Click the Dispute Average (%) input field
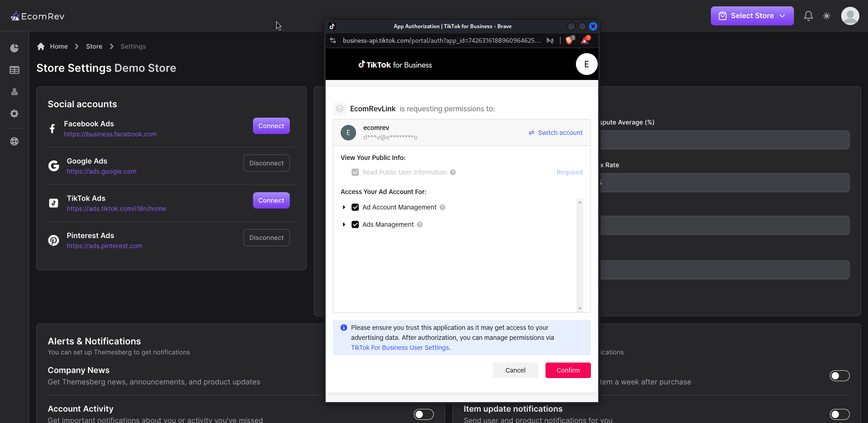The height and width of the screenshot is (423, 868). click(725, 140)
